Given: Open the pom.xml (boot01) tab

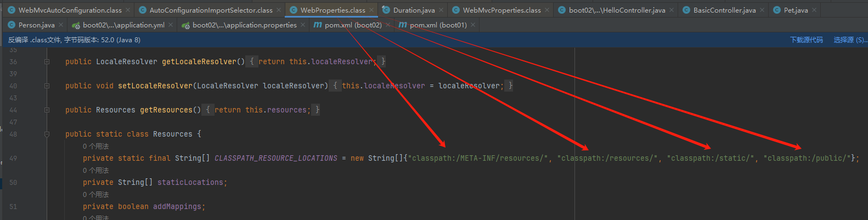Looking at the screenshot, I should pyautogui.click(x=438, y=25).
